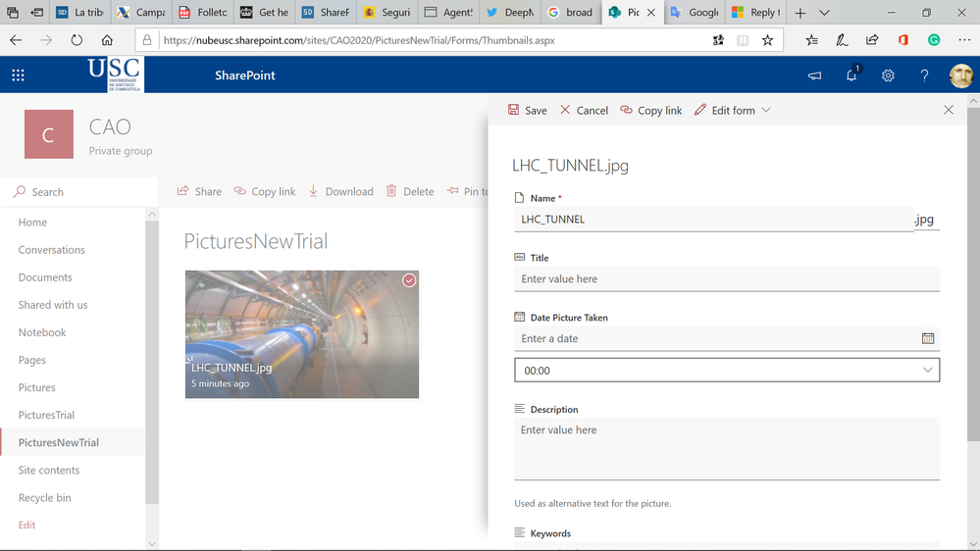Open the favorites hub icon
980x551 pixels.
(811, 40)
